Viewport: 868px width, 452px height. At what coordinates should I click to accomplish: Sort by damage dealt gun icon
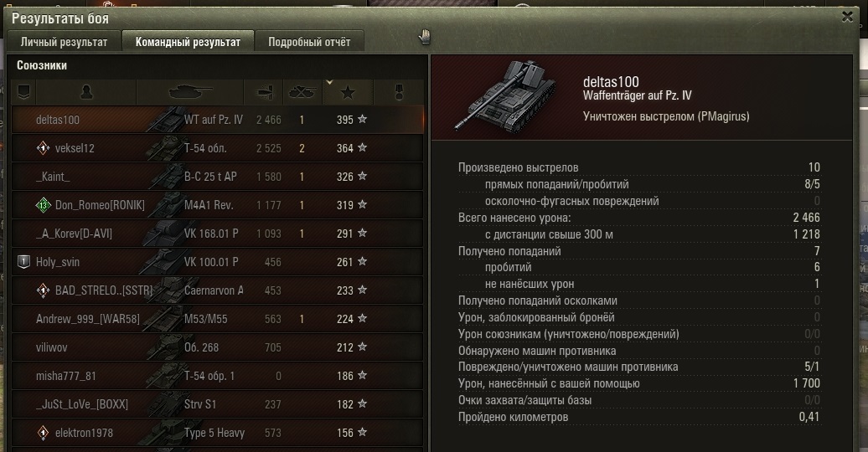[x=266, y=92]
